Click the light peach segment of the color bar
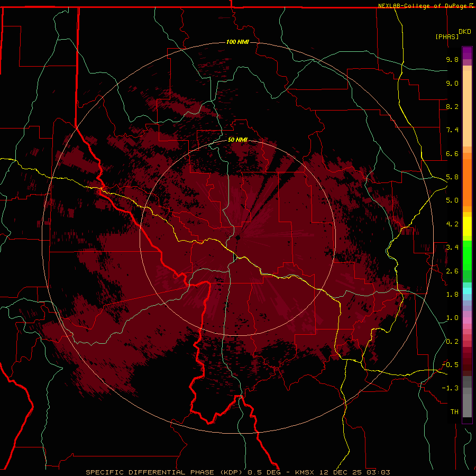 click(467, 108)
